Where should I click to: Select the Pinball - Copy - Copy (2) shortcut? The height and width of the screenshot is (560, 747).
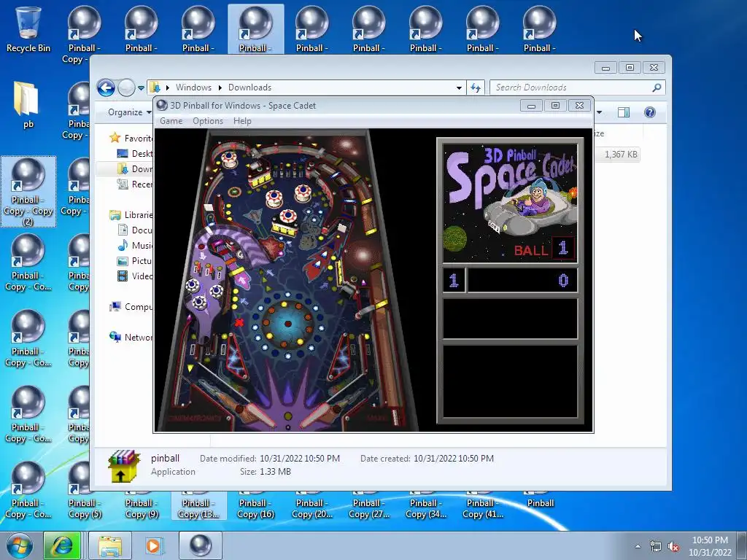click(x=28, y=192)
